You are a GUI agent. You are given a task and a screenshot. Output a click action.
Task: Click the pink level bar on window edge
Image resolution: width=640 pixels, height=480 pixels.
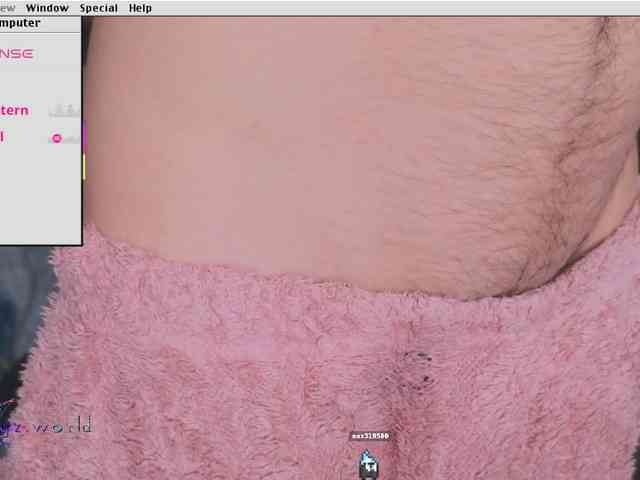click(x=84, y=136)
